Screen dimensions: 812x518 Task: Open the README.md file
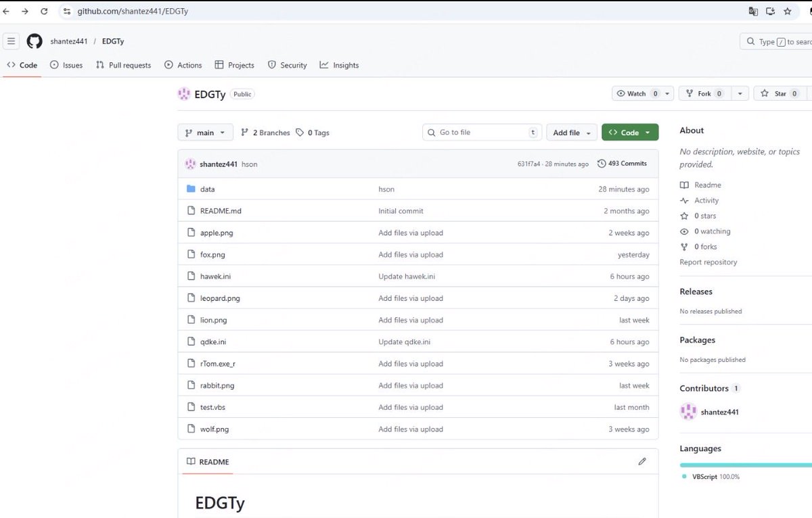[221, 211]
